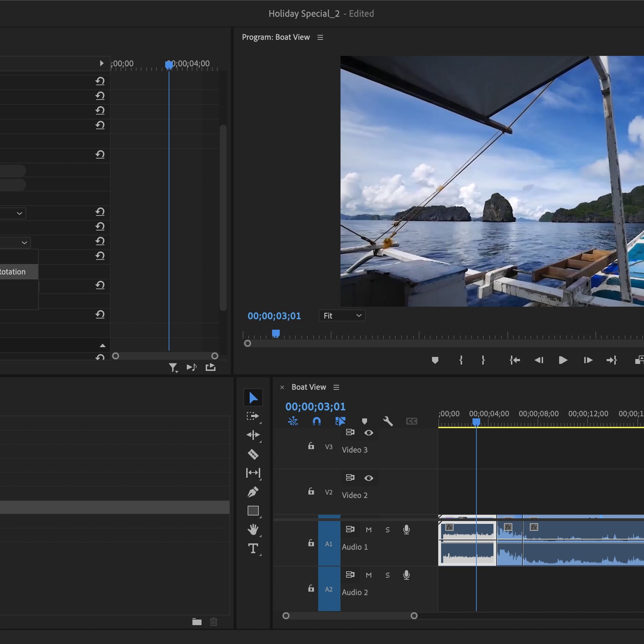Switch to the Boat View sequence tab
644x644 pixels.
coord(309,387)
